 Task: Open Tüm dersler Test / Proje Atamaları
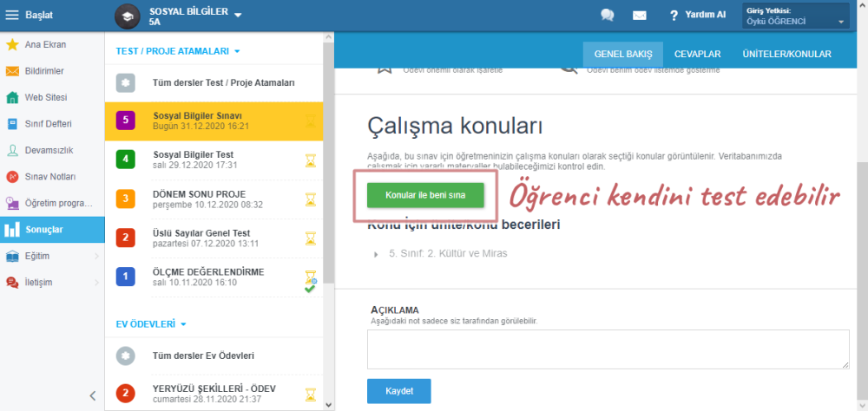212,83
